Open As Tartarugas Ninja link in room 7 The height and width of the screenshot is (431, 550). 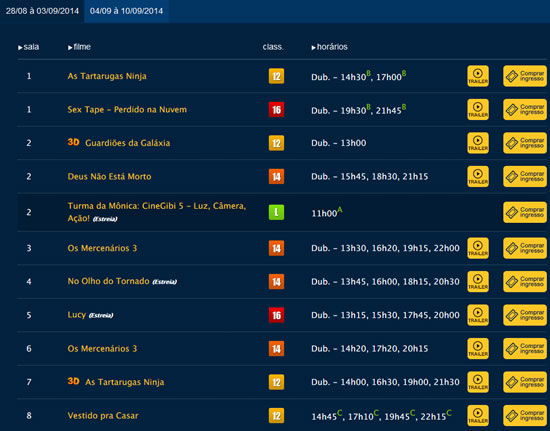125,382
